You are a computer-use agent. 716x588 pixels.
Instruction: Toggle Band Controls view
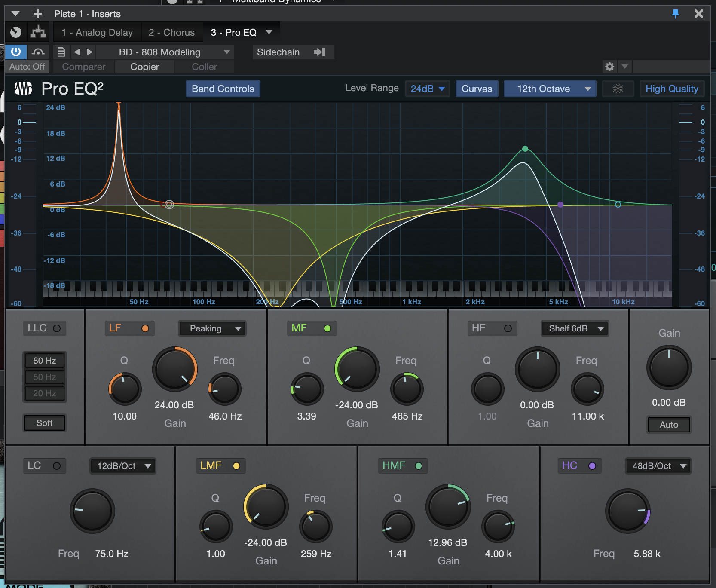tap(223, 89)
